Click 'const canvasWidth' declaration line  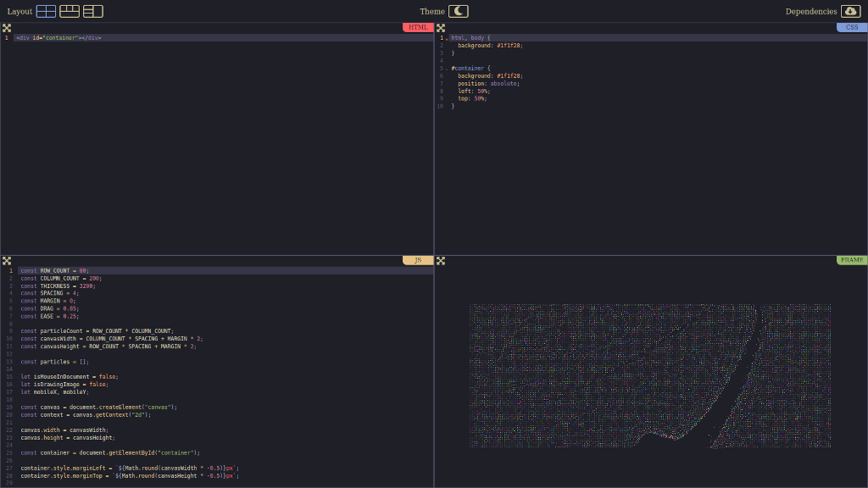[112, 339]
